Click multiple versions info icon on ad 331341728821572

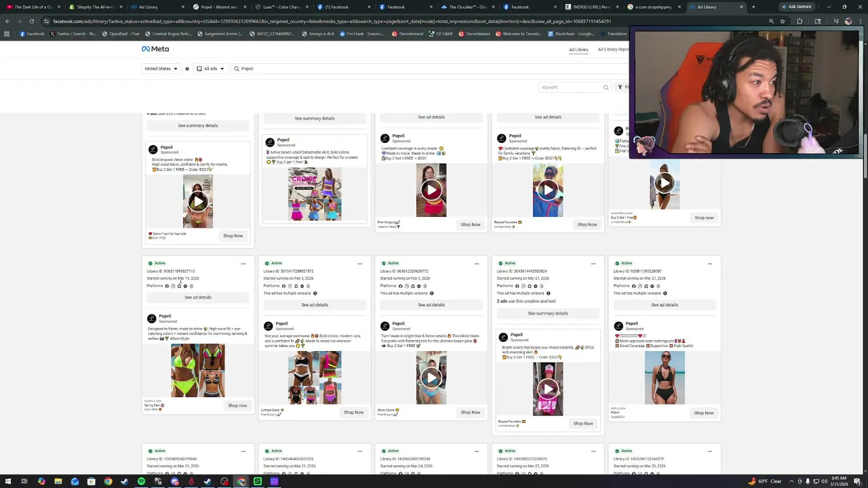click(315, 293)
